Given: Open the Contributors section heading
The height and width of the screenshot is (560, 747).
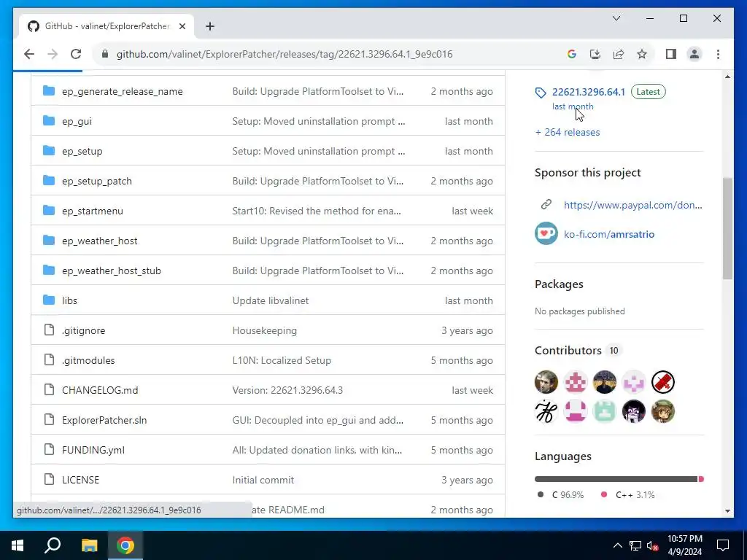Looking at the screenshot, I should coord(568,351).
